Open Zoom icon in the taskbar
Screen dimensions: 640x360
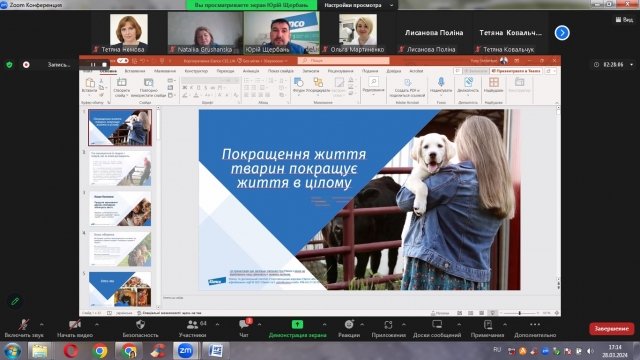[x=185, y=351]
